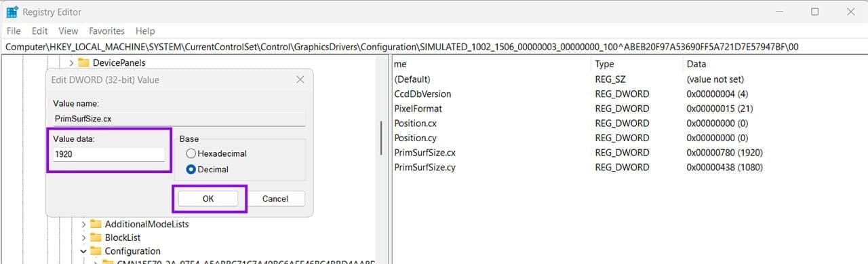Click the Registry Editor app icon
Screen dimensions: 868x264
point(12,12)
